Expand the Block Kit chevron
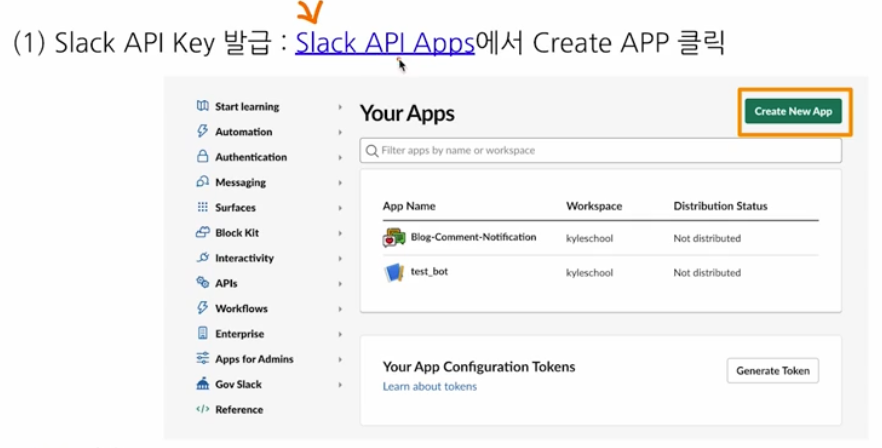This screenshot has height=448, width=882. 340,233
